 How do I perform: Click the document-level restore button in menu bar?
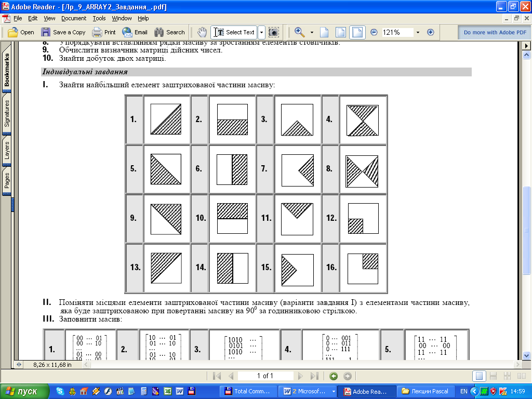click(x=516, y=19)
